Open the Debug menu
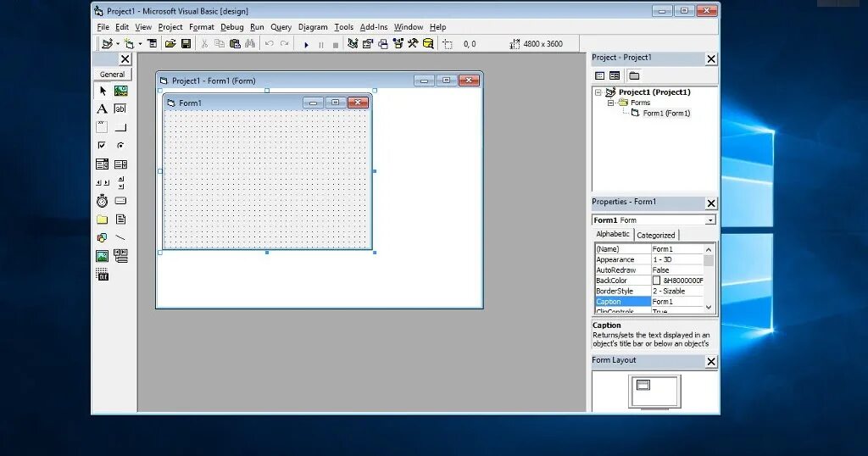 pyautogui.click(x=232, y=26)
